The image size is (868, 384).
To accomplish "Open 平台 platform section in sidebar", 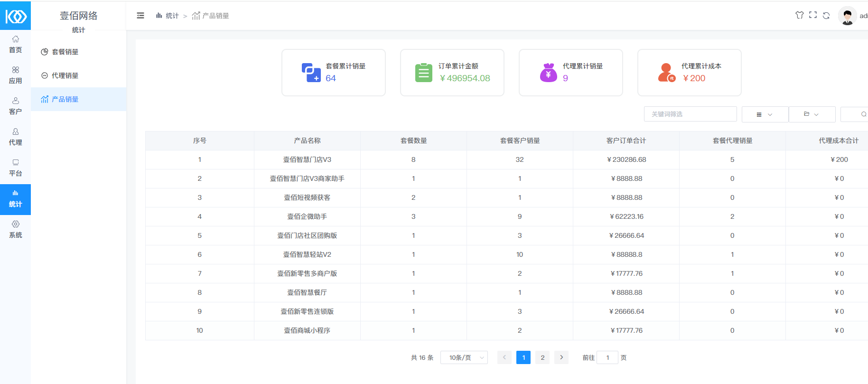I will [15, 168].
